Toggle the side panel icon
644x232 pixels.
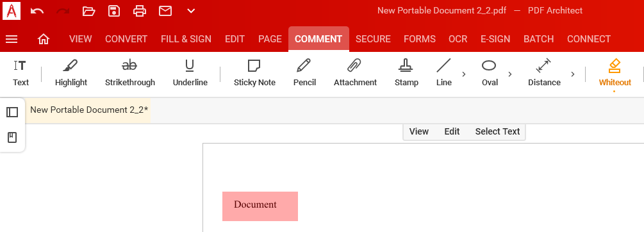(x=12, y=112)
